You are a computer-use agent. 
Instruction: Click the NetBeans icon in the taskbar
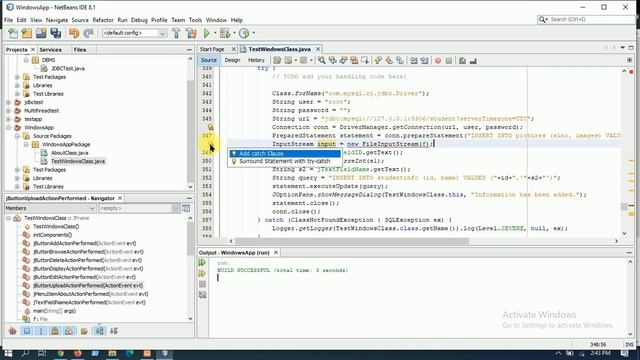click(165, 353)
